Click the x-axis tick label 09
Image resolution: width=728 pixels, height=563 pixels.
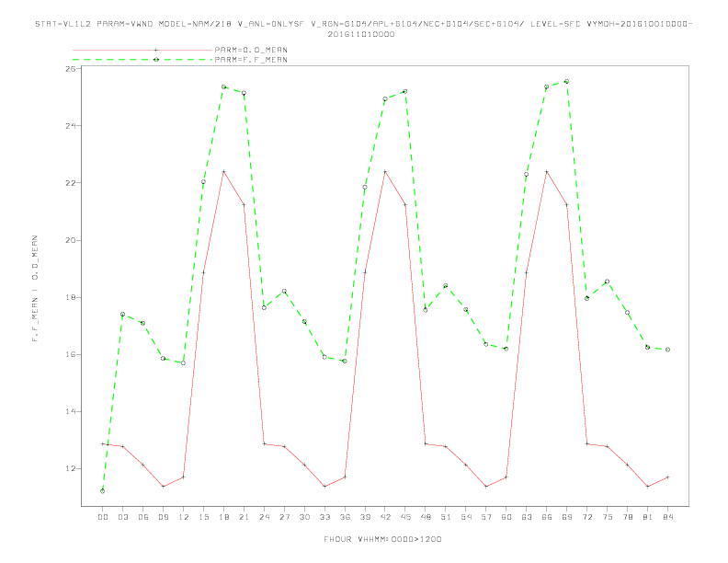click(x=163, y=517)
